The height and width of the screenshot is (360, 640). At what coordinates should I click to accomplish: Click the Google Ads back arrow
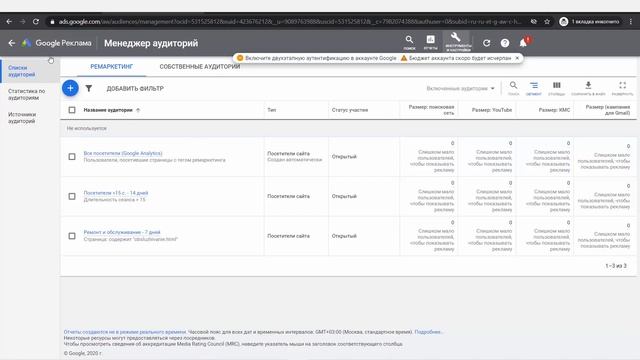point(12,43)
